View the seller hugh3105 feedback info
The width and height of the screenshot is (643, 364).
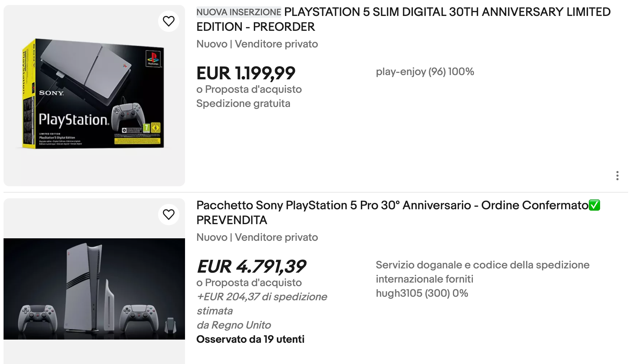point(422,294)
